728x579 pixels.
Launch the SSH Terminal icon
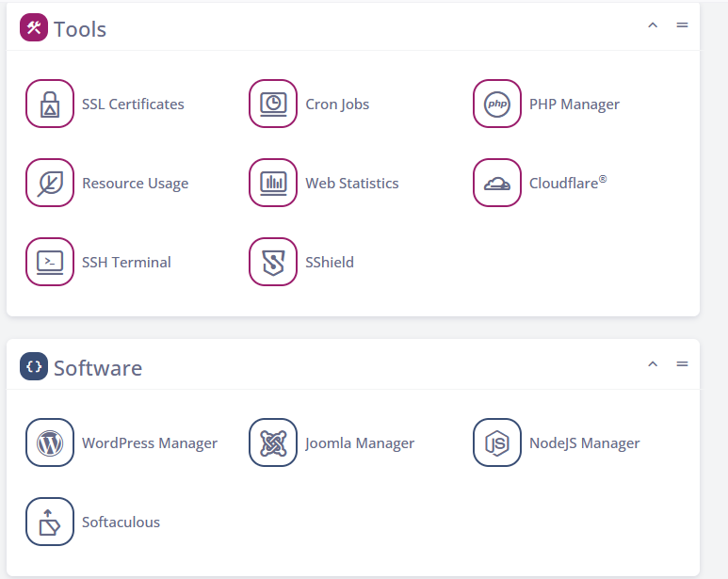coord(50,262)
